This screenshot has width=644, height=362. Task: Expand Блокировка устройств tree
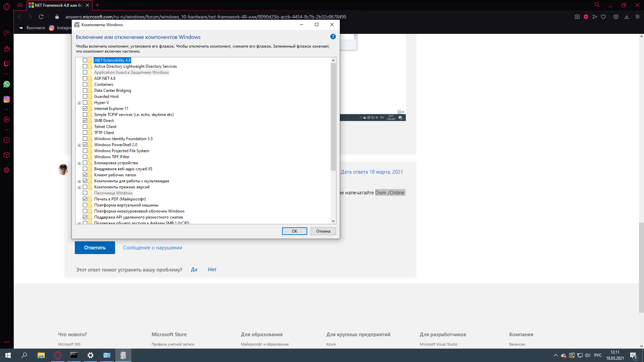tap(79, 163)
